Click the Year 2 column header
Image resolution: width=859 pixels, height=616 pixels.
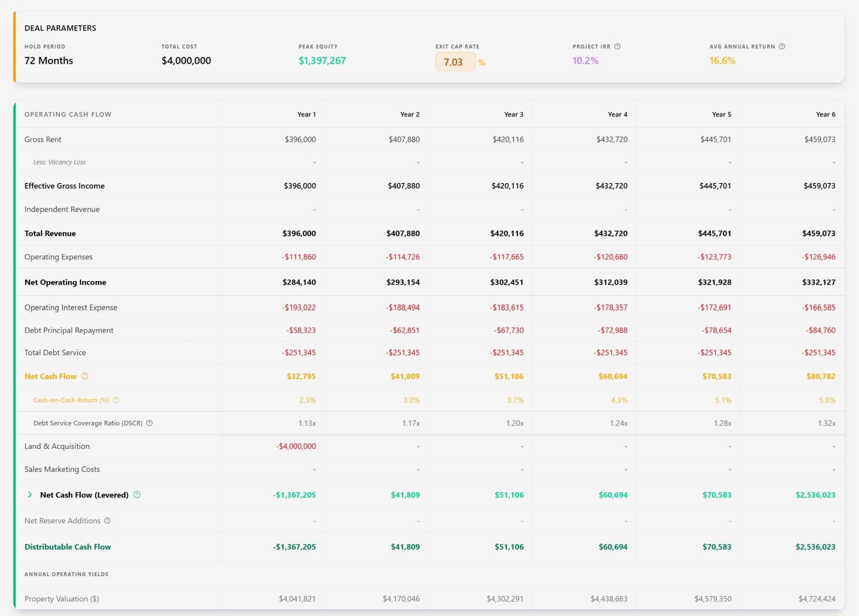410,114
